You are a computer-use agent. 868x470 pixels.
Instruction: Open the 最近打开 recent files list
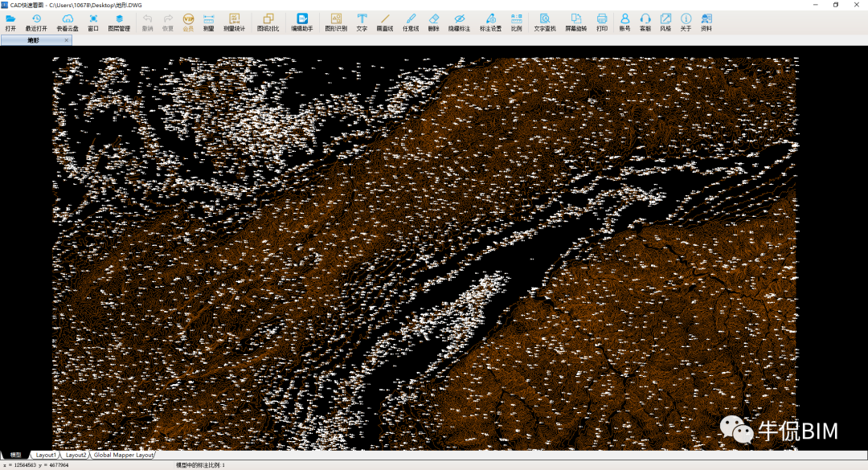click(x=36, y=22)
